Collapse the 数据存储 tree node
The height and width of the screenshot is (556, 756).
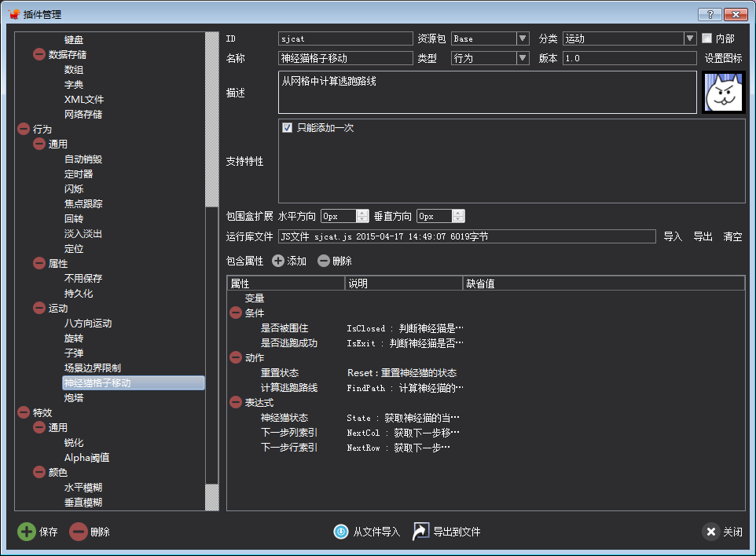39,54
